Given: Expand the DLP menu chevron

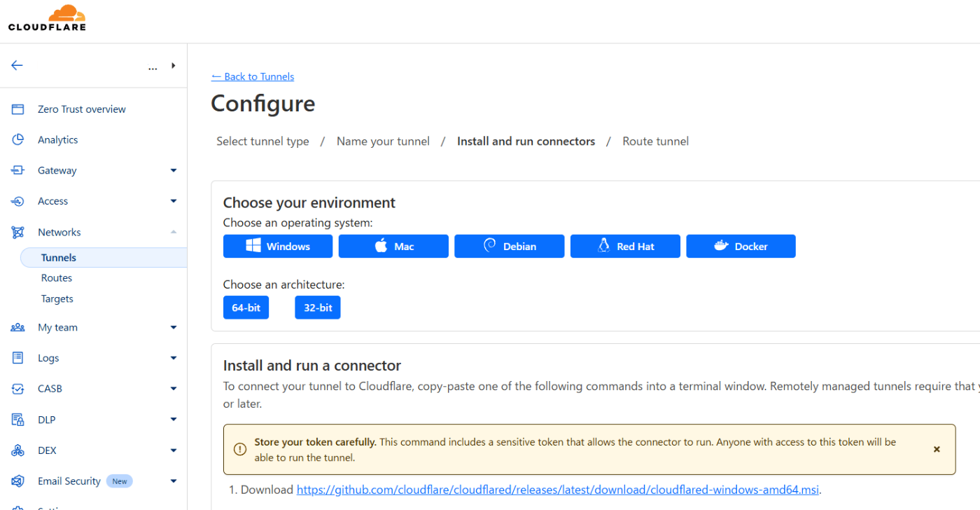Looking at the screenshot, I should click(174, 420).
